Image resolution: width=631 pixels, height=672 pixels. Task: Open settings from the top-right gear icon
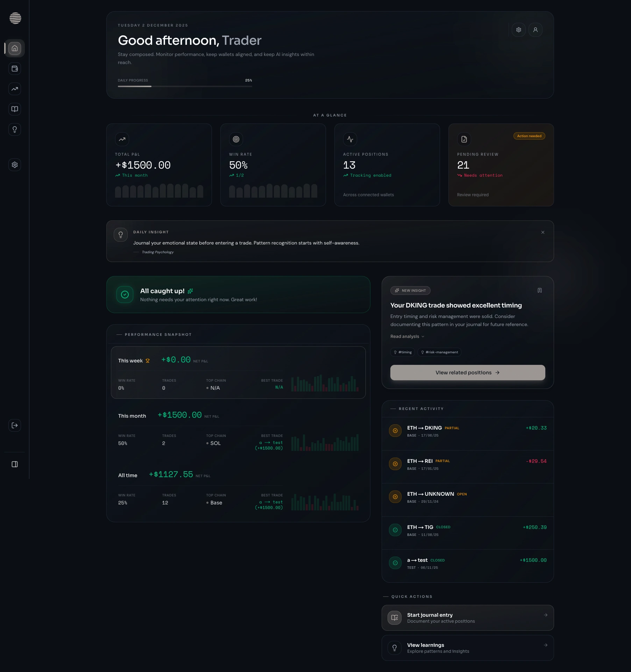518,30
